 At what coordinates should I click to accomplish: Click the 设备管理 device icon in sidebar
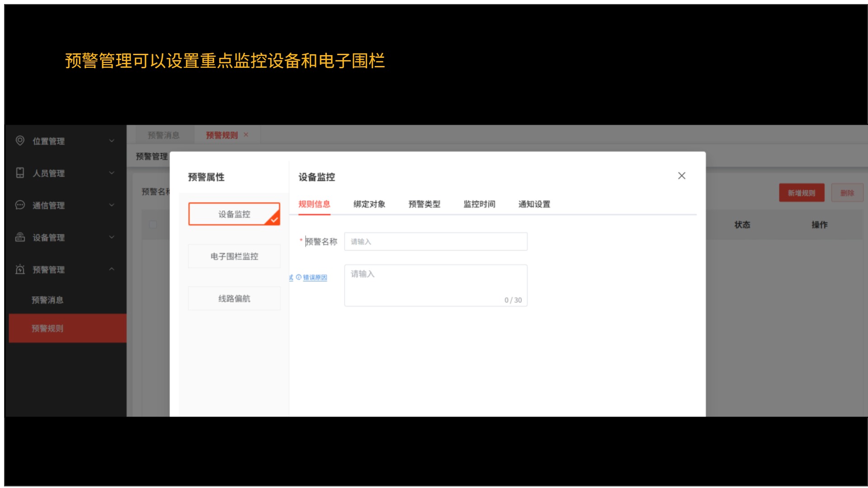pyautogui.click(x=20, y=237)
